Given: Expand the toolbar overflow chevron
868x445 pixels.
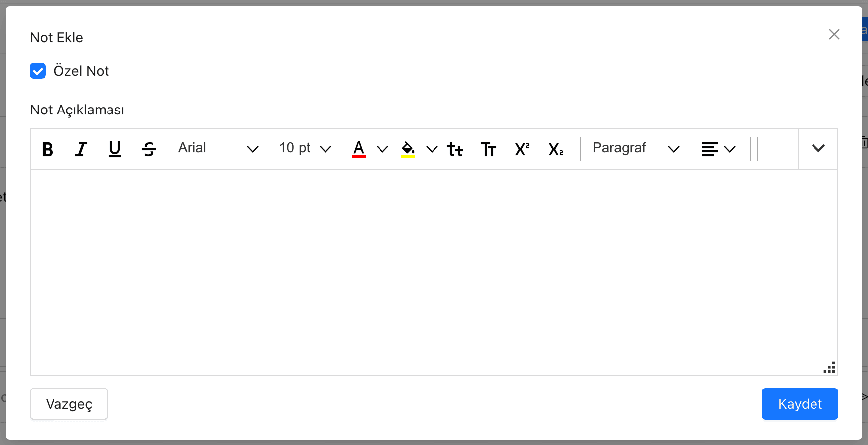Looking at the screenshot, I should pyautogui.click(x=818, y=148).
